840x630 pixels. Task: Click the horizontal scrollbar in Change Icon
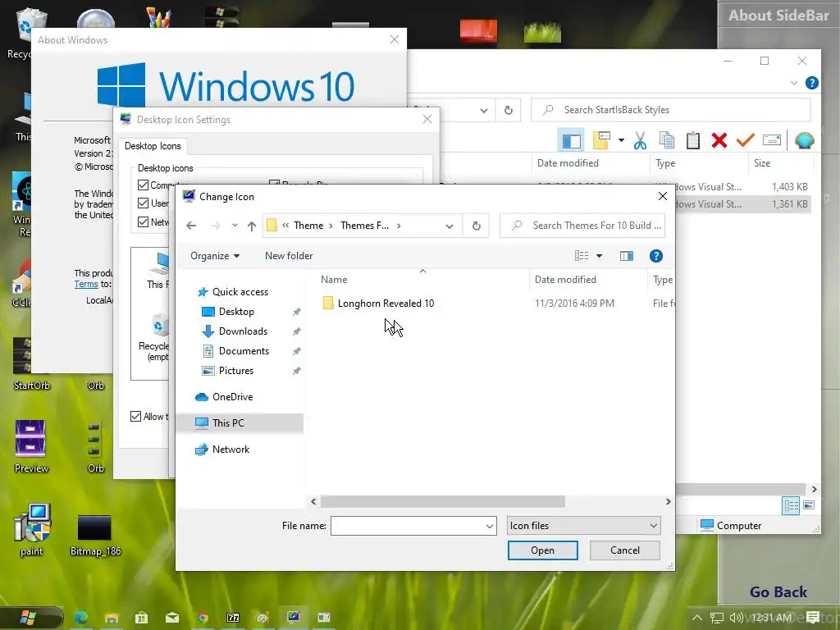tap(442, 501)
